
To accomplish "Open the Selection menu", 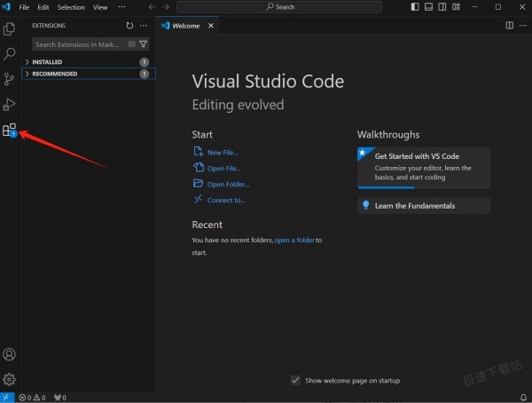I will [71, 7].
